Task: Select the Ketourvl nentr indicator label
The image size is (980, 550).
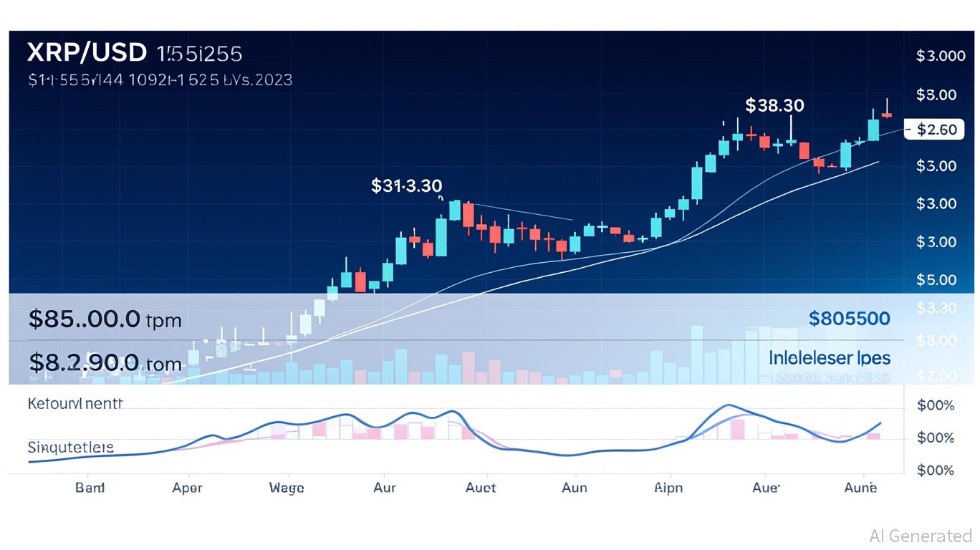Action: [x=75, y=404]
